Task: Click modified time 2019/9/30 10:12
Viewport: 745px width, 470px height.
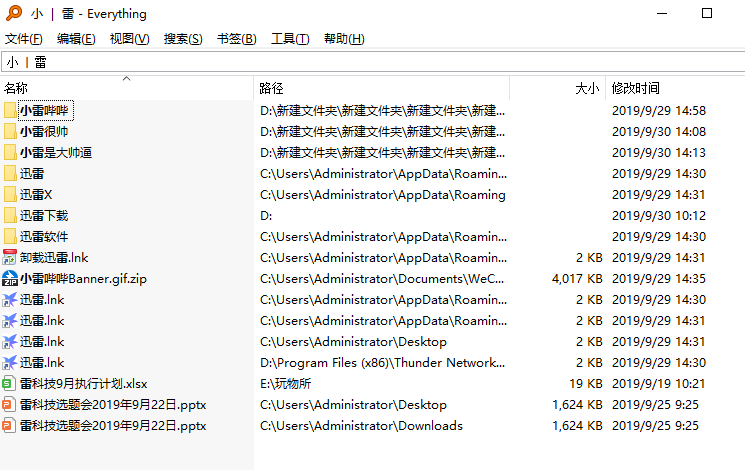Action: 659,215
